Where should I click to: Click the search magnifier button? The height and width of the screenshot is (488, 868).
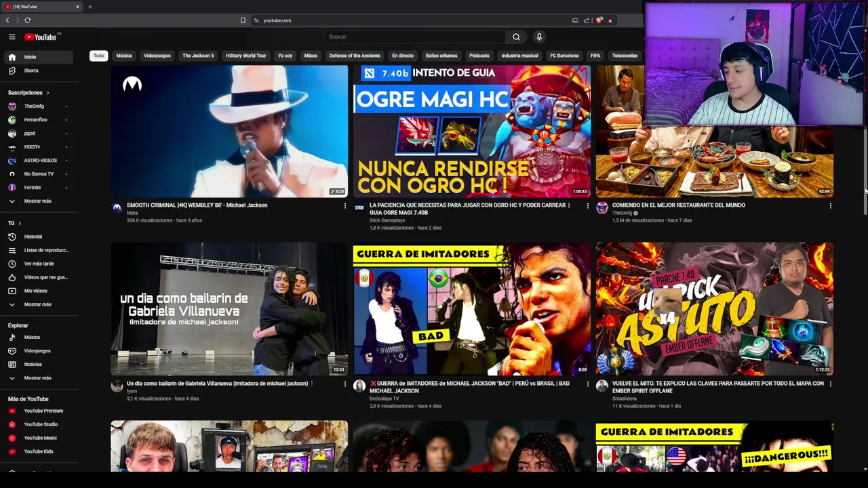pyautogui.click(x=516, y=37)
